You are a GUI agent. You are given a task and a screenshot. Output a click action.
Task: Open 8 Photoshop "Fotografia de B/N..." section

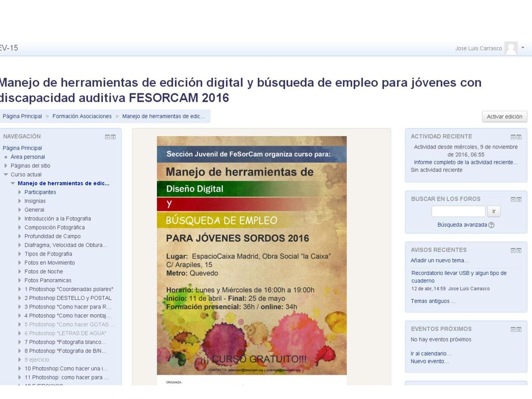(x=65, y=351)
